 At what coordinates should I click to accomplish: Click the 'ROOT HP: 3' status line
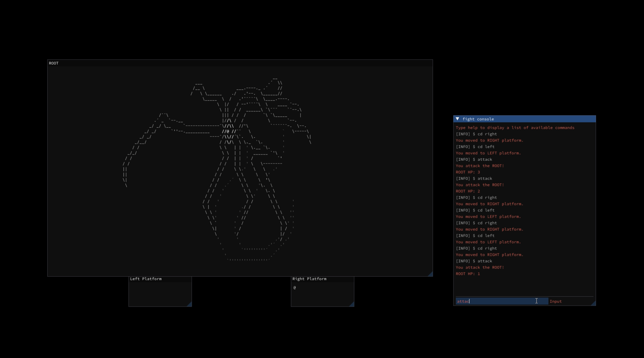[x=468, y=172]
